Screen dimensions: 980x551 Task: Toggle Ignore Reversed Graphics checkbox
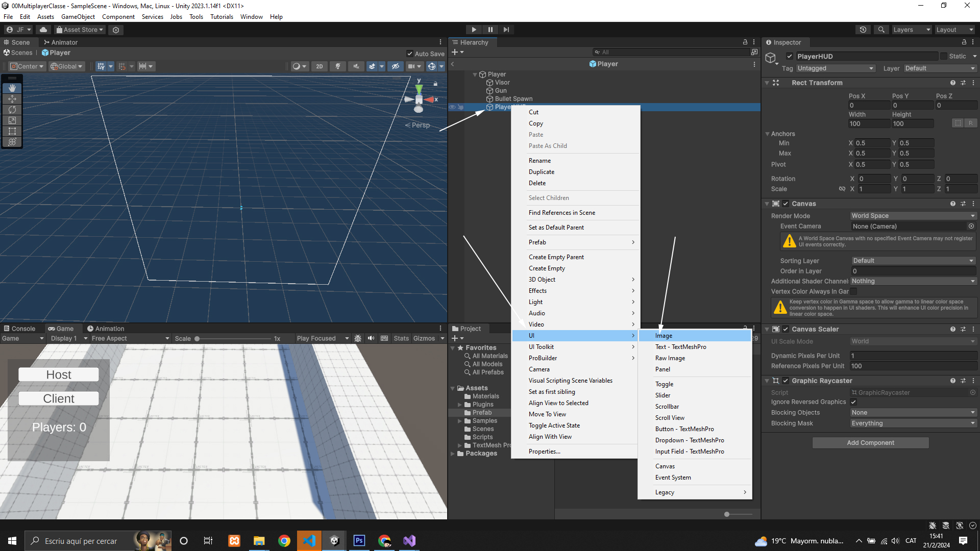point(853,402)
